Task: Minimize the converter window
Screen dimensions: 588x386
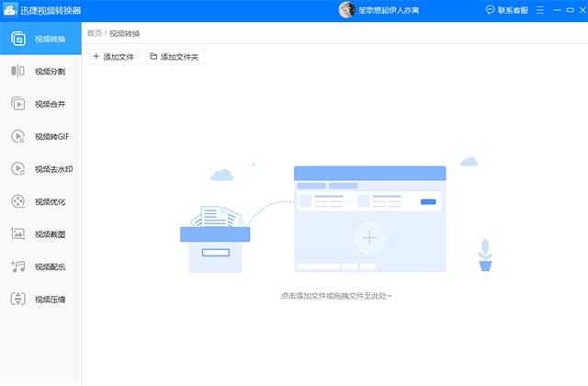Action: 558,10
